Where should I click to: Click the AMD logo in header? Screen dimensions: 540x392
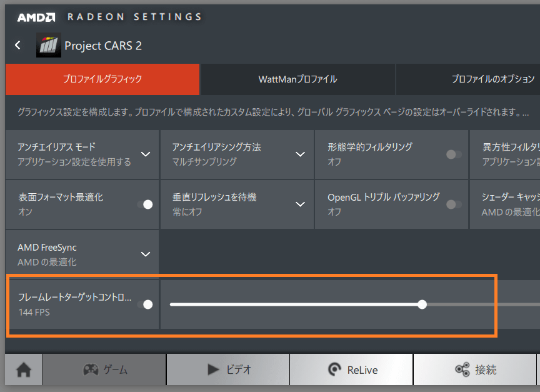tap(36, 18)
